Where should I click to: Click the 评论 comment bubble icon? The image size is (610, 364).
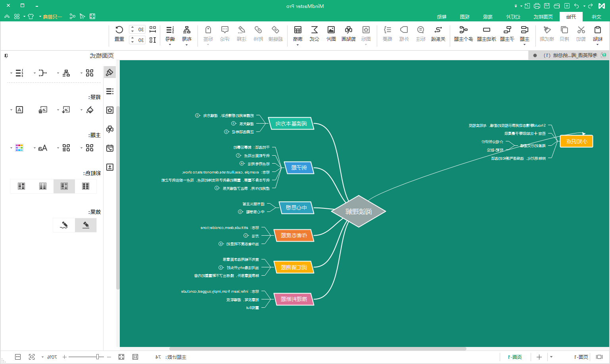point(225,30)
